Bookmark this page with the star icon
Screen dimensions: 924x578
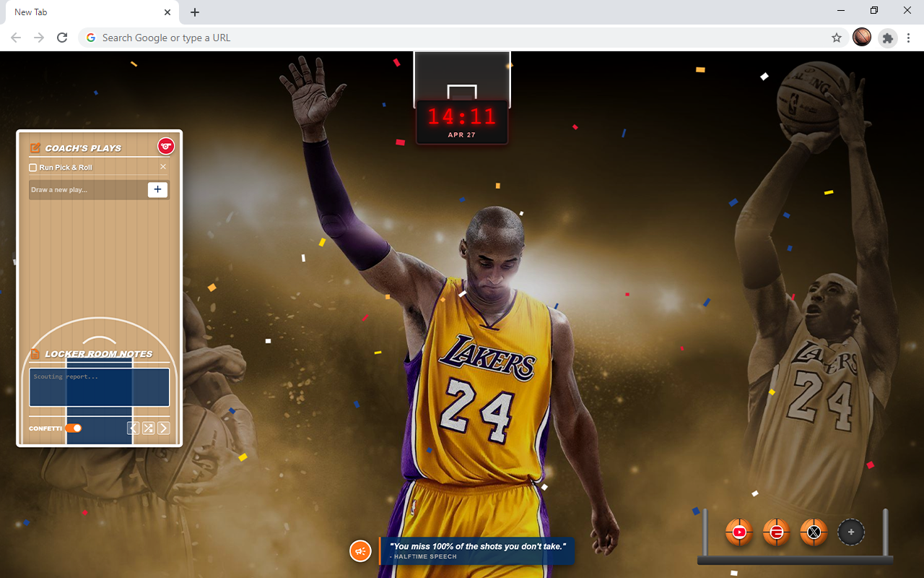click(x=837, y=38)
